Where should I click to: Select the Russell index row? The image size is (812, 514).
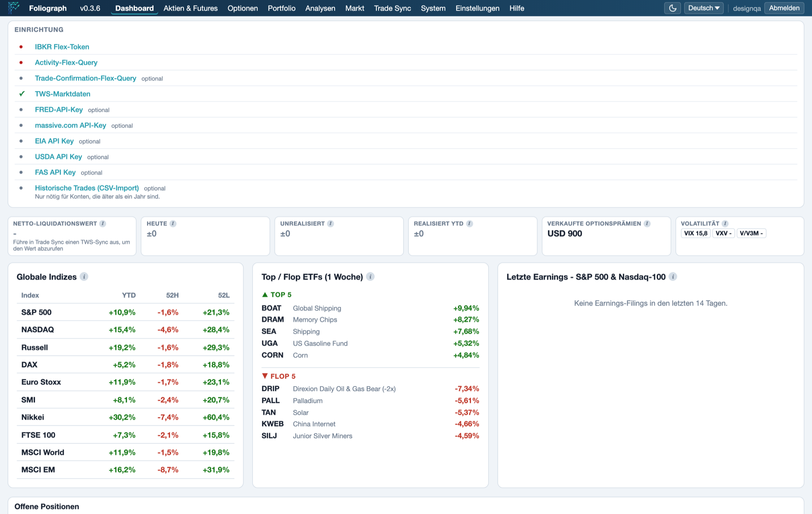point(125,348)
